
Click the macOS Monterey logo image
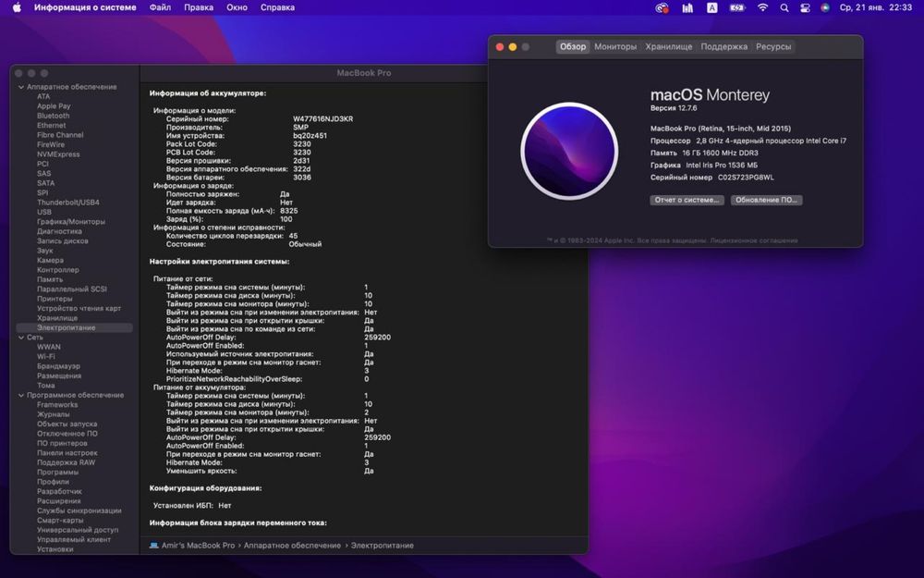pos(569,151)
